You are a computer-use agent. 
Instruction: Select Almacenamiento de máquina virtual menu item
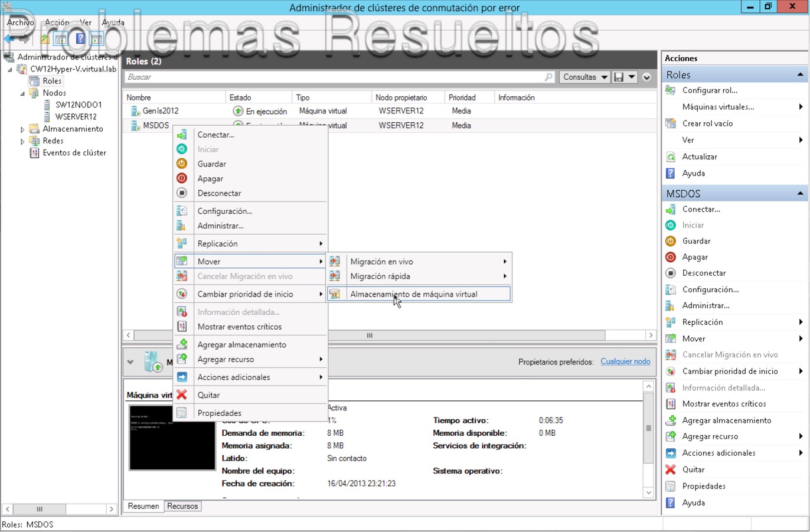tap(419, 294)
